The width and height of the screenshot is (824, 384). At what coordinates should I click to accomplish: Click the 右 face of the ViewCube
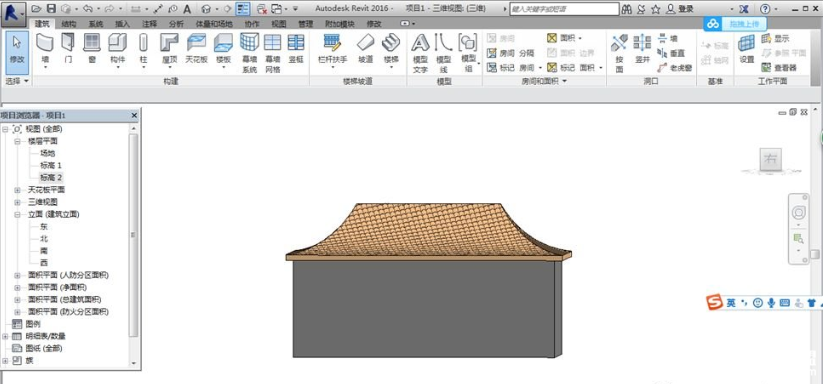(x=771, y=160)
